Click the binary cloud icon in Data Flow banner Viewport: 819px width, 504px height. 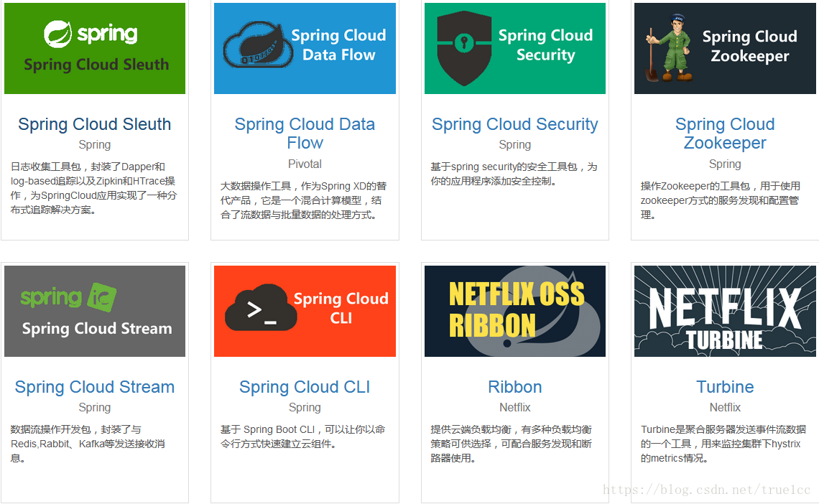258,45
